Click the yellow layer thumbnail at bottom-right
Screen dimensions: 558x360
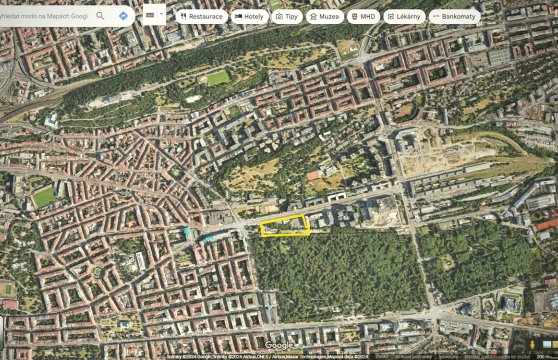tap(555, 344)
